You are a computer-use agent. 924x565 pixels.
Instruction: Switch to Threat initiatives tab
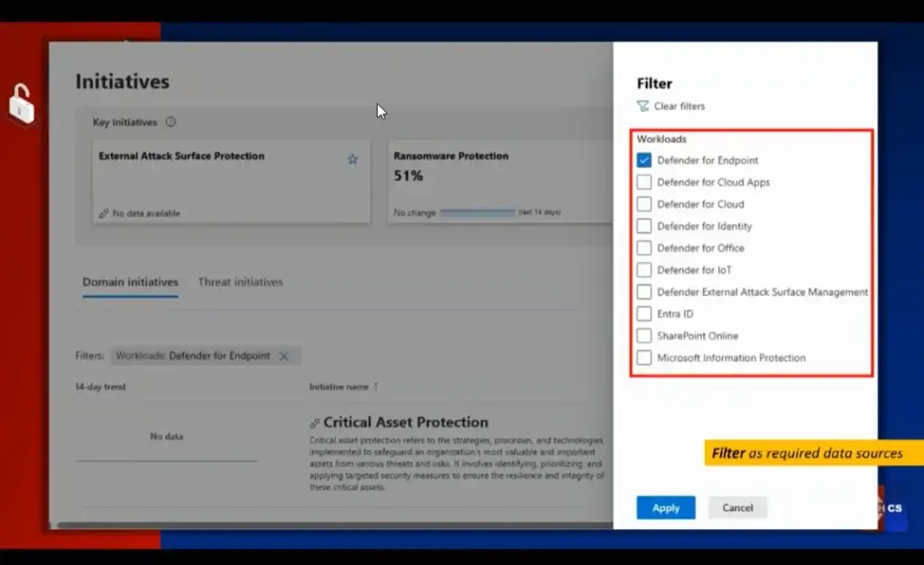point(240,282)
